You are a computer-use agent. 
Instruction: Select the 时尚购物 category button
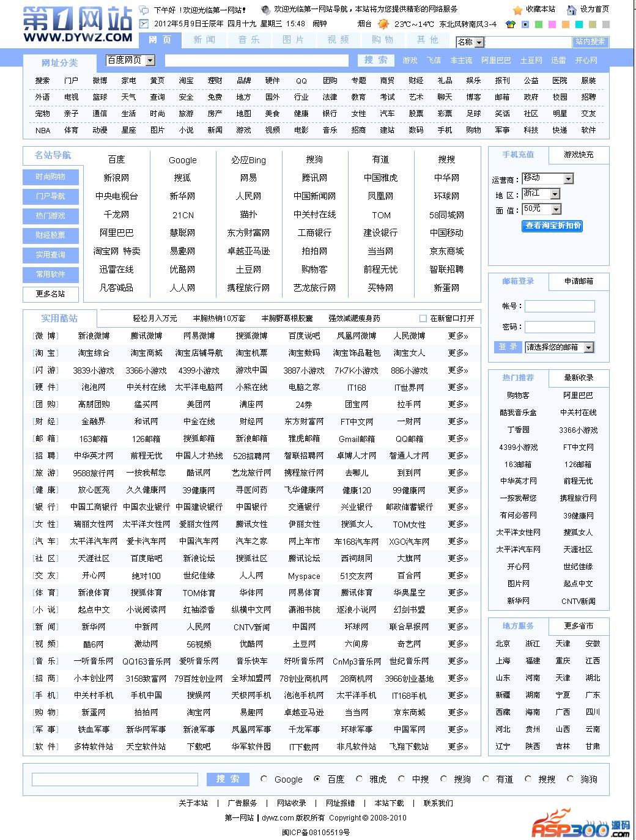click(x=50, y=177)
